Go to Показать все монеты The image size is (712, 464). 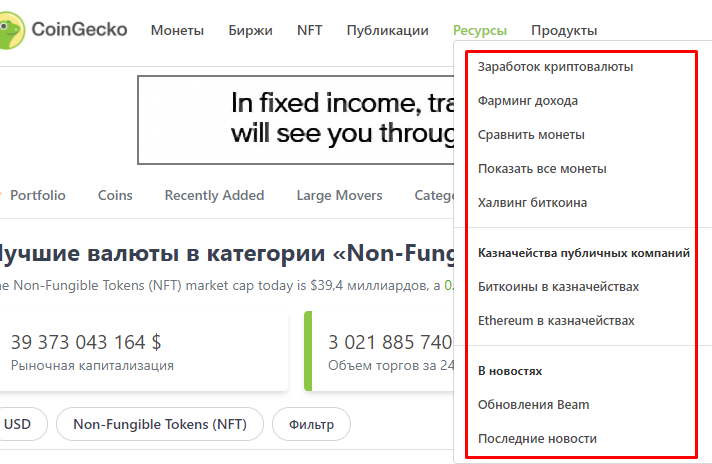[x=542, y=169]
